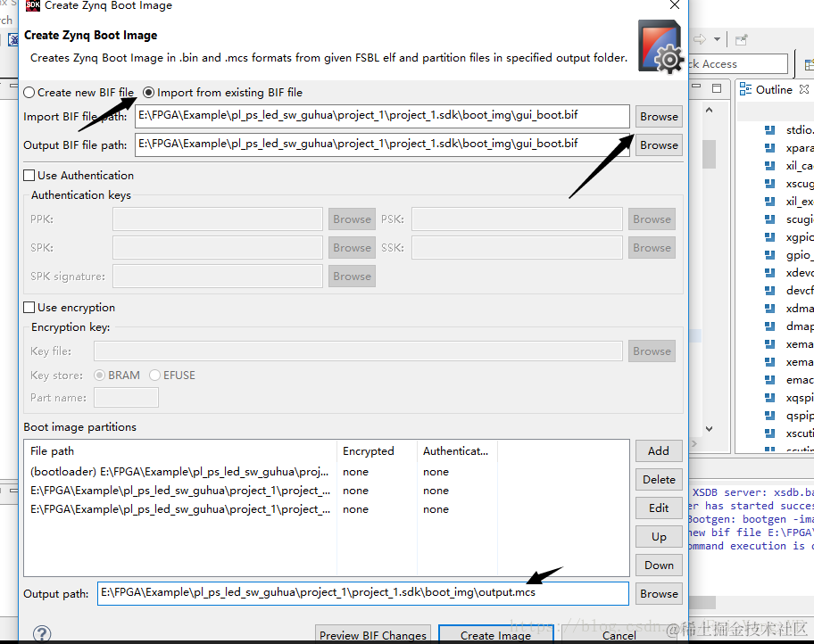Click the SDK icon in dialog title bar

point(33,5)
